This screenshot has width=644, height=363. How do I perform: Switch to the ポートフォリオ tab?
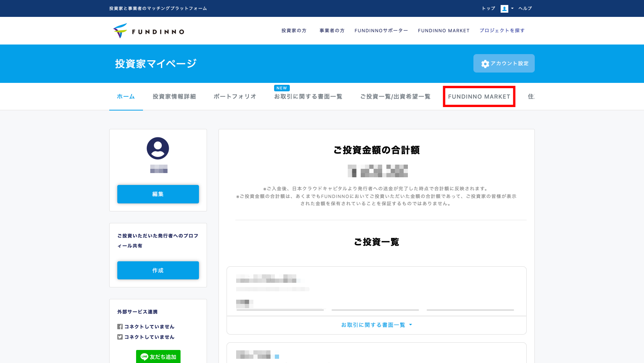[x=235, y=96]
